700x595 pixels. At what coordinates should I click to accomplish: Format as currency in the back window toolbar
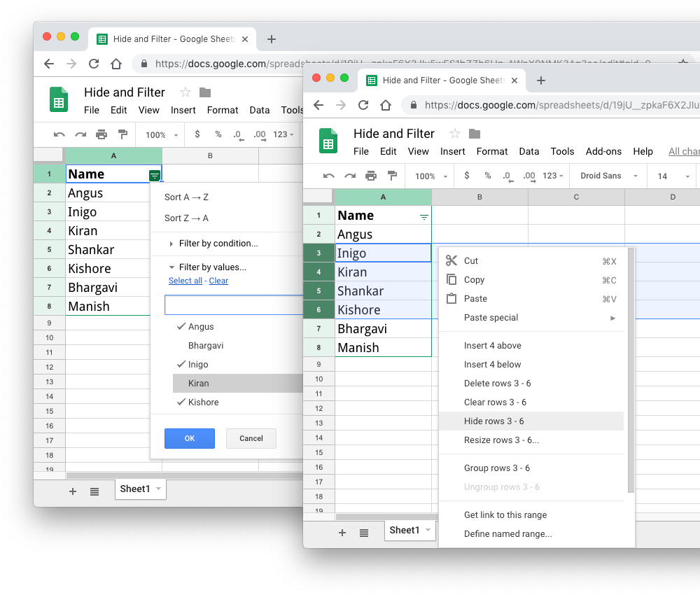pos(197,134)
